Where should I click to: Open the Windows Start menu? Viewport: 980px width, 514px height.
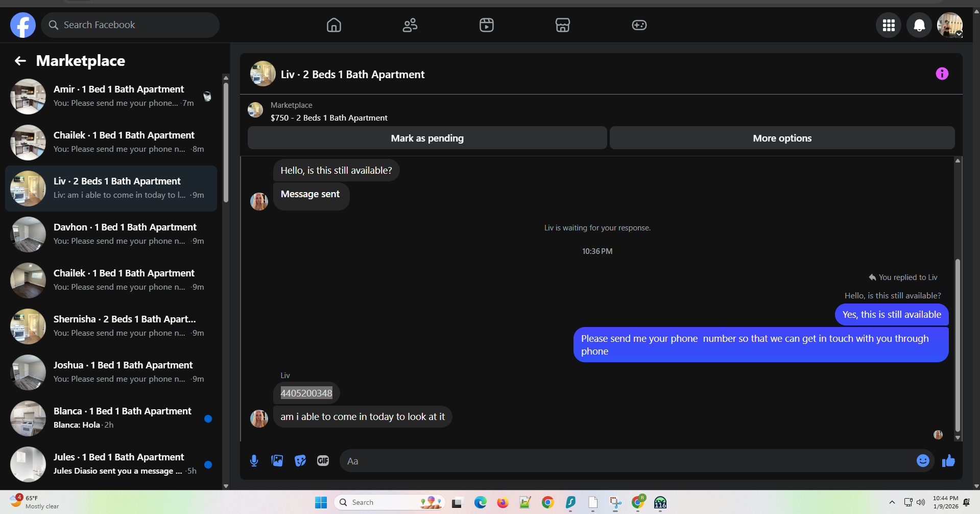pos(321,503)
